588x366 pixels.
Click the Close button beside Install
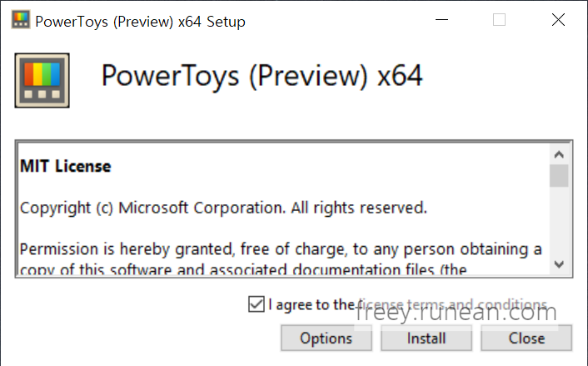click(x=526, y=338)
